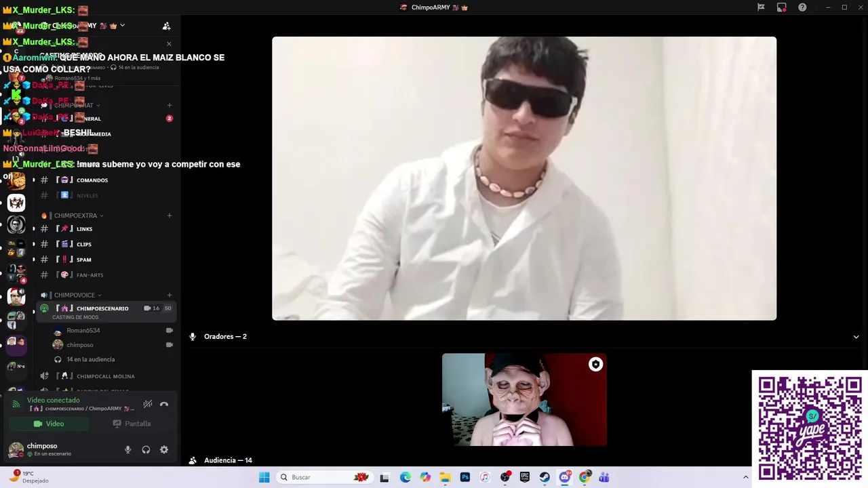Invite people with the add-member icon
This screenshot has height=488, width=868.
coord(166,26)
